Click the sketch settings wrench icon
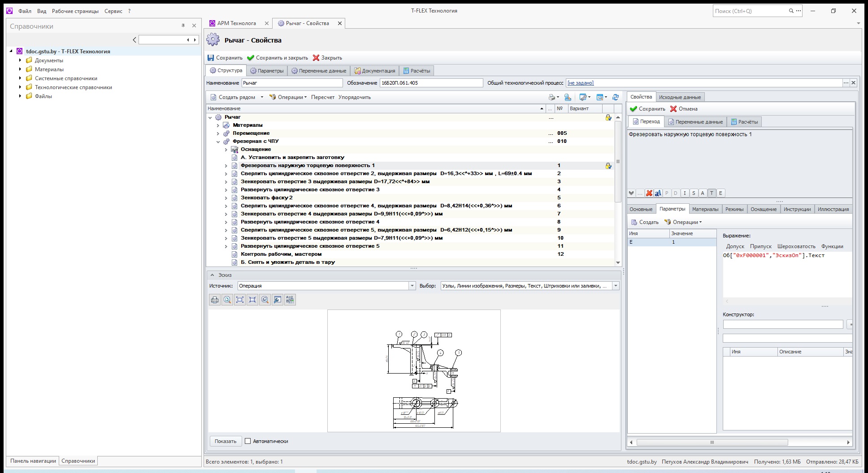Viewport: 868px width, 473px height. click(x=278, y=300)
